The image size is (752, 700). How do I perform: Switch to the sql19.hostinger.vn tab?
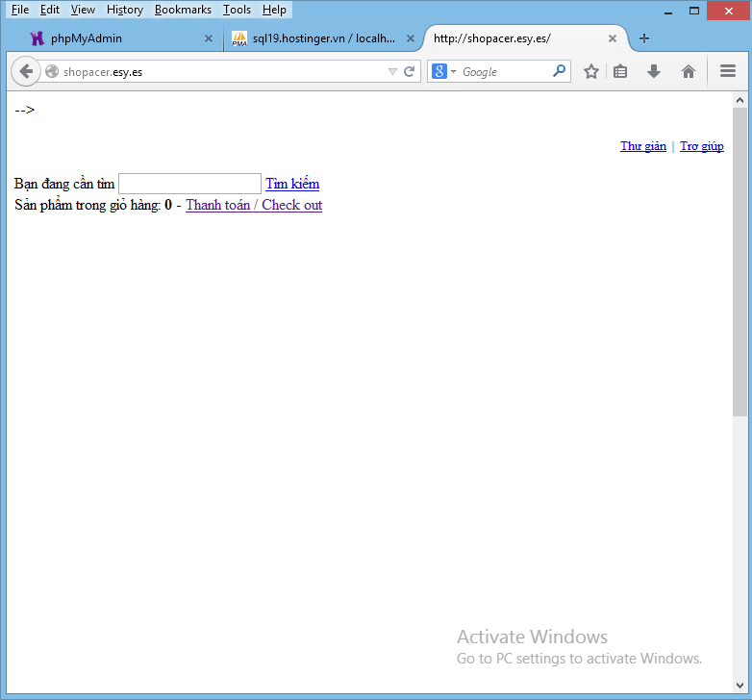pyautogui.click(x=317, y=38)
